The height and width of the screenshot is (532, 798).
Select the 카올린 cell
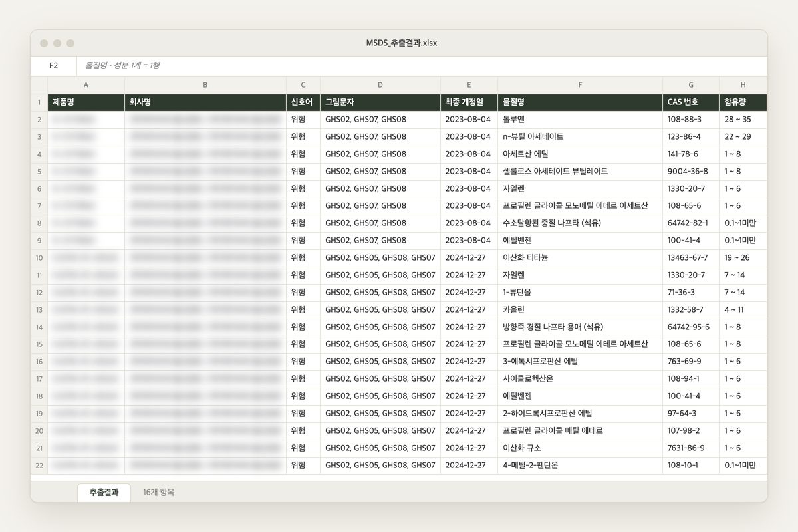click(x=580, y=310)
